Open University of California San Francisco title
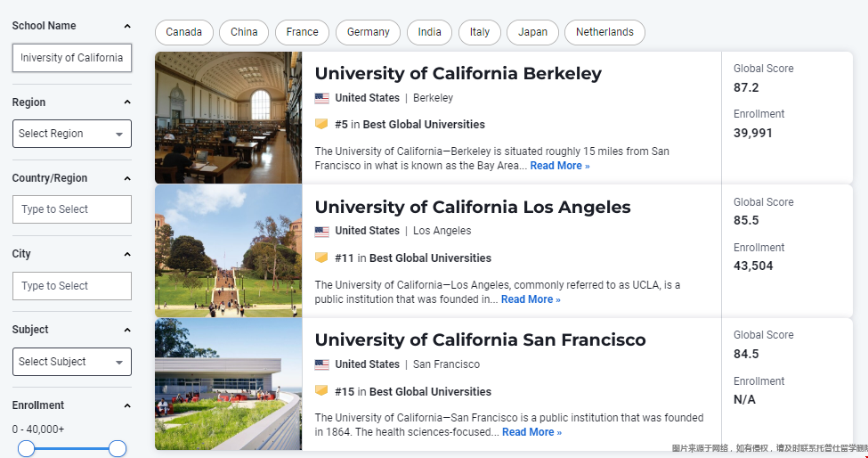Image resolution: width=868 pixels, height=458 pixels. click(480, 339)
